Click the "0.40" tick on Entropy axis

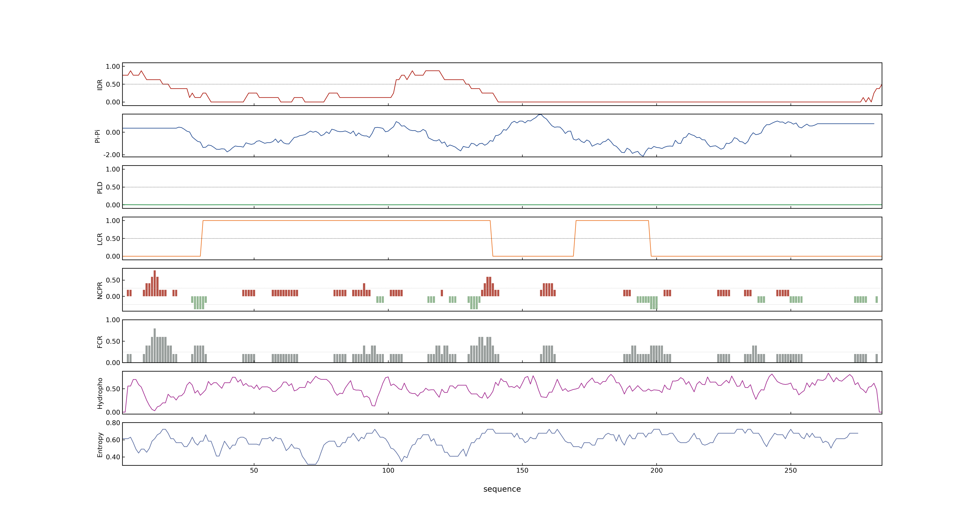[113, 457]
